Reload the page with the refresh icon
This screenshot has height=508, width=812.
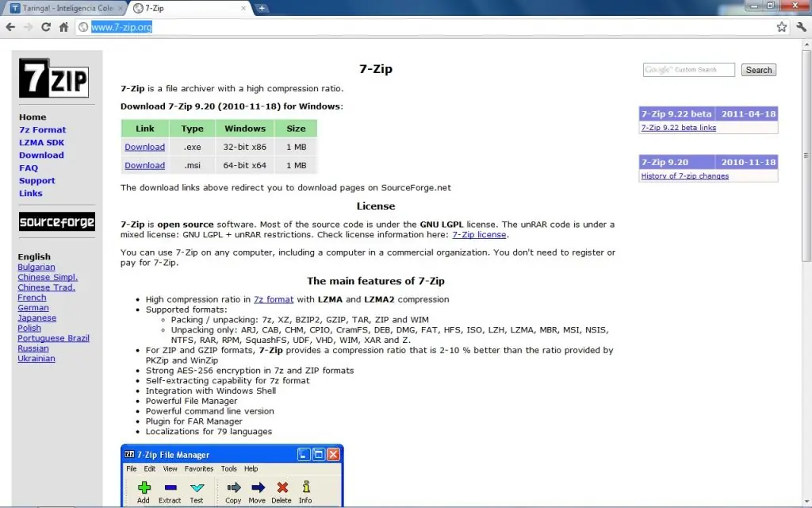pos(45,27)
